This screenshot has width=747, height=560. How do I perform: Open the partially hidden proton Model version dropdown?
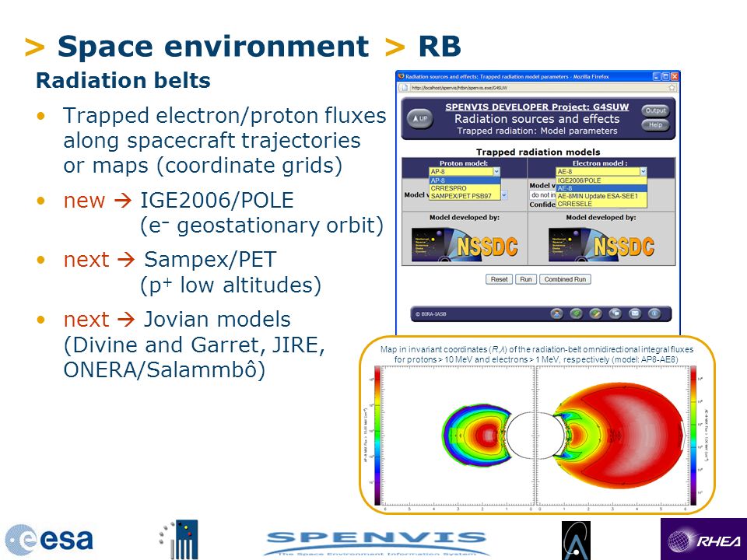click(504, 194)
